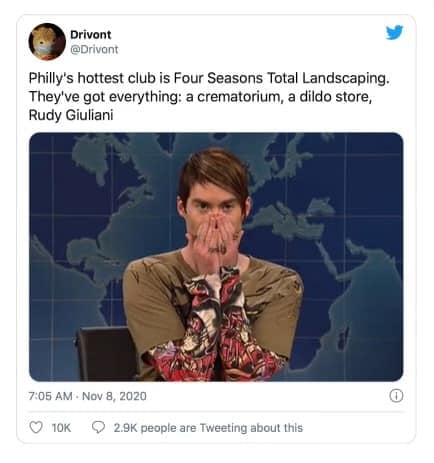Click the Drivont display name
The width and height of the screenshot is (434, 463).
[x=91, y=34]
